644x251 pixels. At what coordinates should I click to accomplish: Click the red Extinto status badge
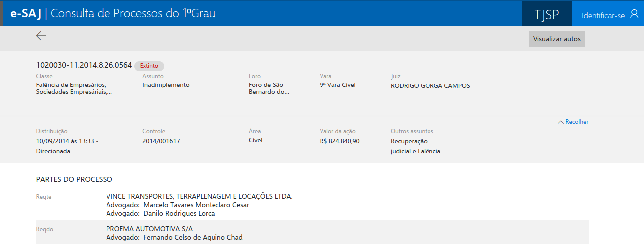(x=149, y=66)
